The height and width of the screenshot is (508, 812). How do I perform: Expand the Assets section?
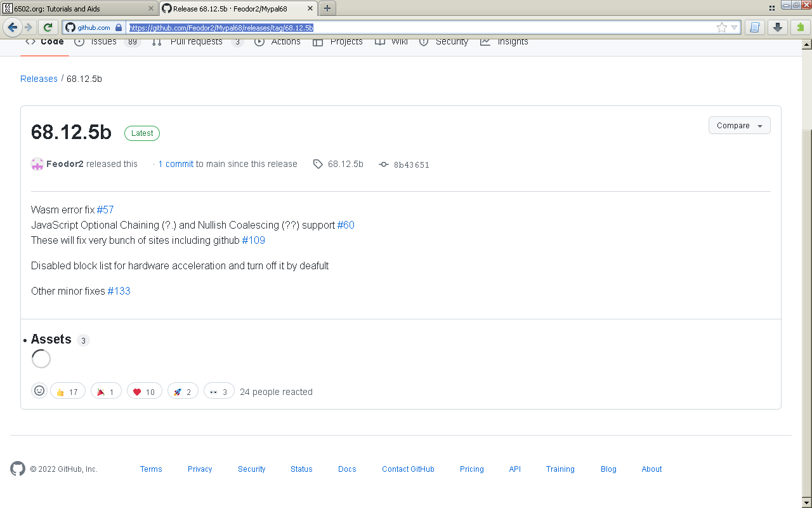[x=51, y=339]
